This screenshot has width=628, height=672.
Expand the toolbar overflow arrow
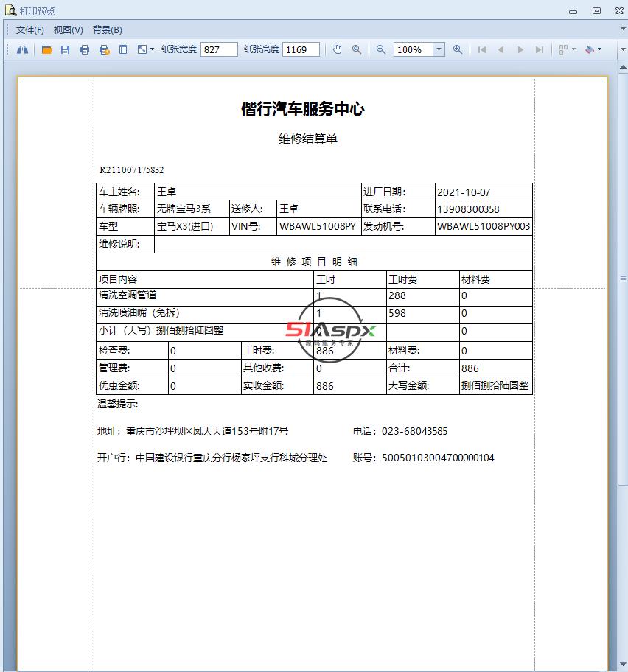point(623,49)
